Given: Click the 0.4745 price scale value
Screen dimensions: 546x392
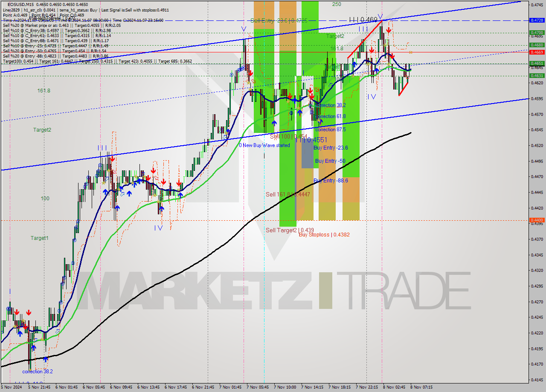Looking at the screenshot, I should [x=536, y=5].
